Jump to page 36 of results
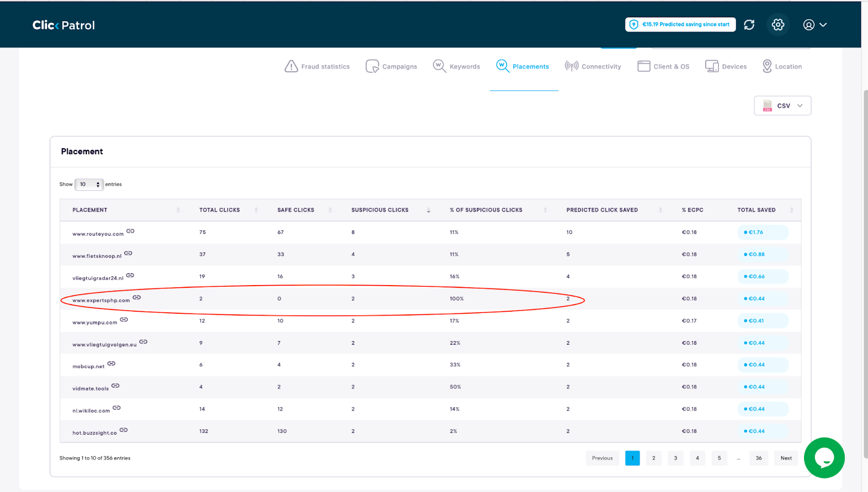Image resolution: width=868 pixels, height=492 pixels. point(758,458)
